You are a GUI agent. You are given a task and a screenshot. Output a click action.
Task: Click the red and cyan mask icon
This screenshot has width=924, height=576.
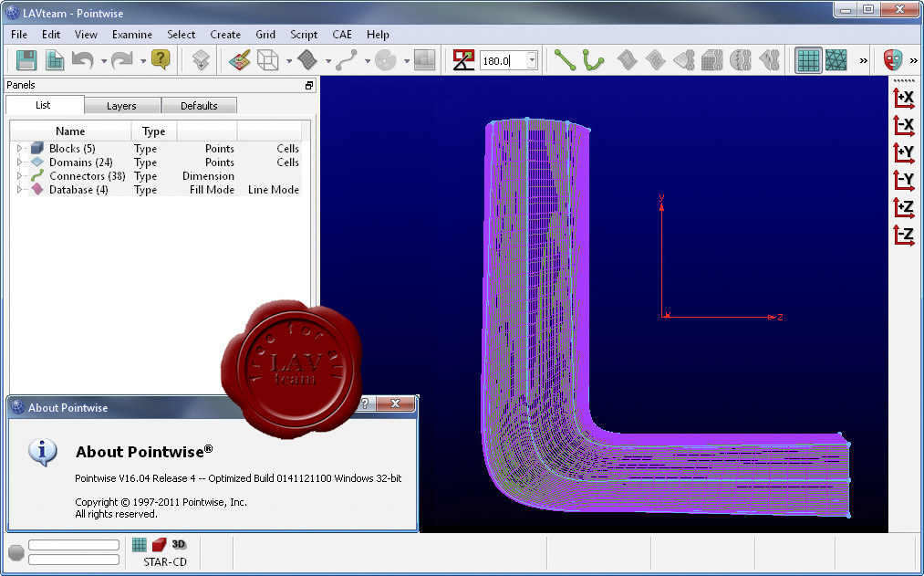pyautogui.click(x=893, y=60)
